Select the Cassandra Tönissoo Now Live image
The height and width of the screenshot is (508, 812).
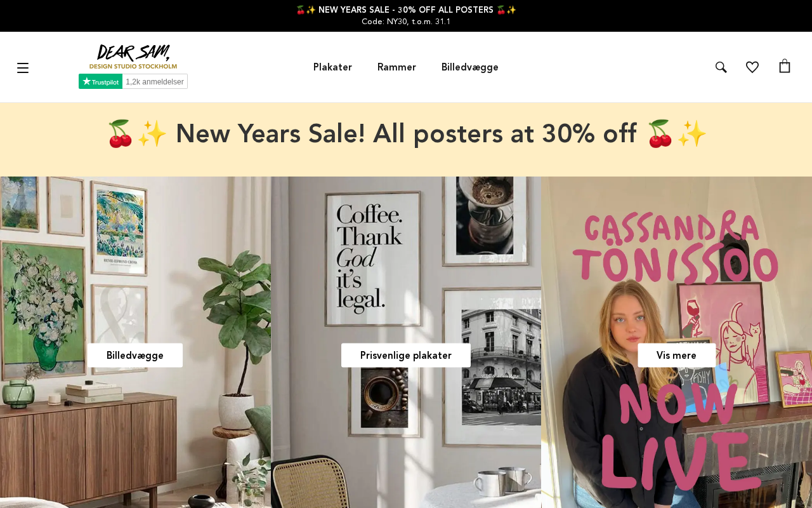pos(676,342)
